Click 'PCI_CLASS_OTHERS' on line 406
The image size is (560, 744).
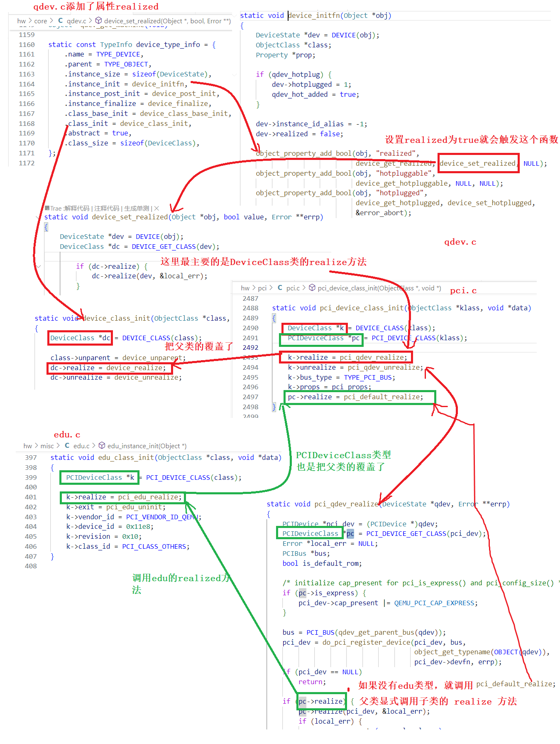click(x=154, y=546)
